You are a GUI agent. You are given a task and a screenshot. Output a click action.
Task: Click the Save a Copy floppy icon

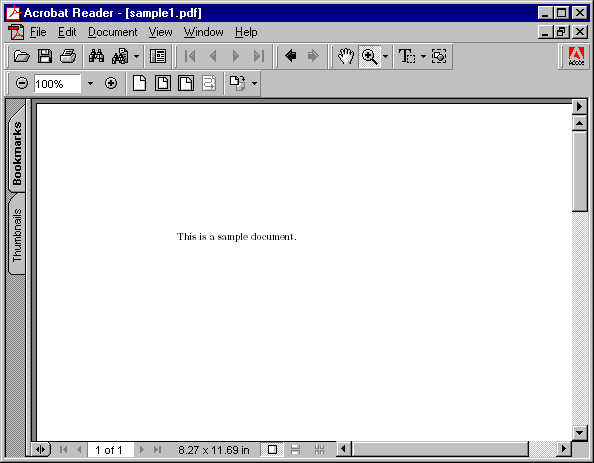pyautogui.click(x=45, y=56)
